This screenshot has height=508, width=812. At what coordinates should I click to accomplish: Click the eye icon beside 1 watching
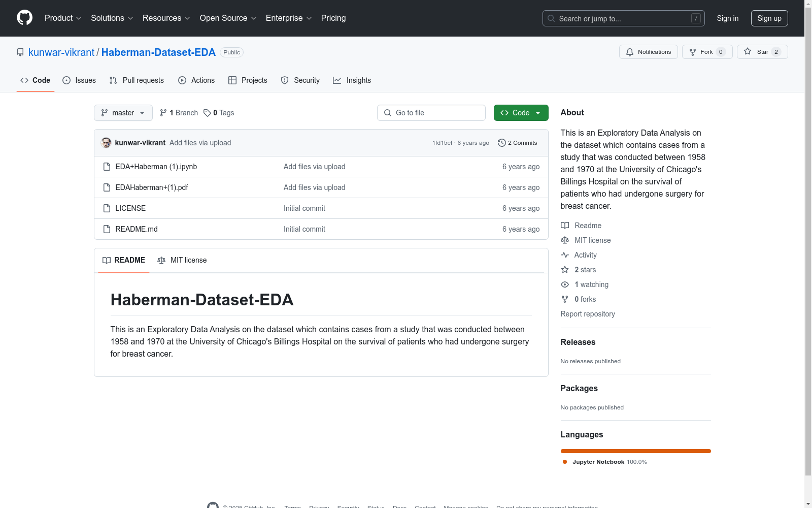pos(565,284)
